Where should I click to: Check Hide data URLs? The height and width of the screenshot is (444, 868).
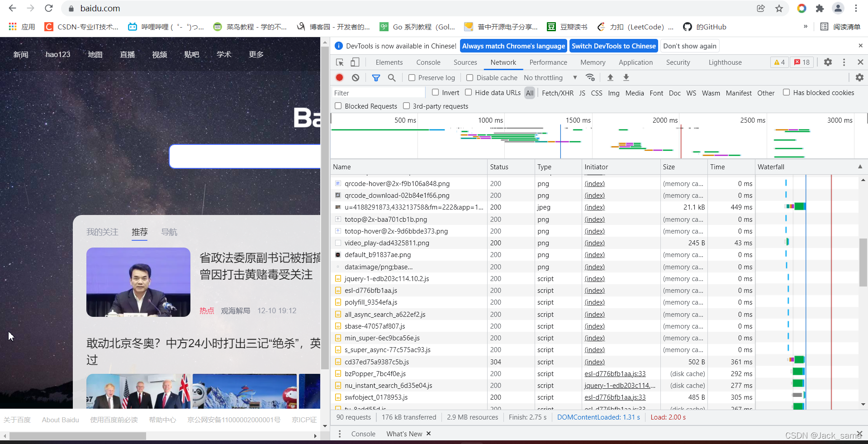[469, 92]
